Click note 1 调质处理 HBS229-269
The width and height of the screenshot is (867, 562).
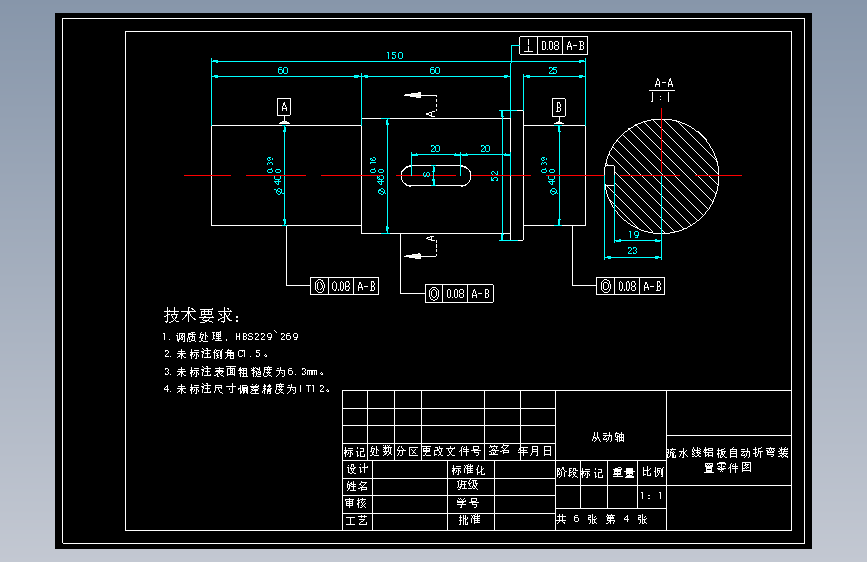(x=231, y=336)
